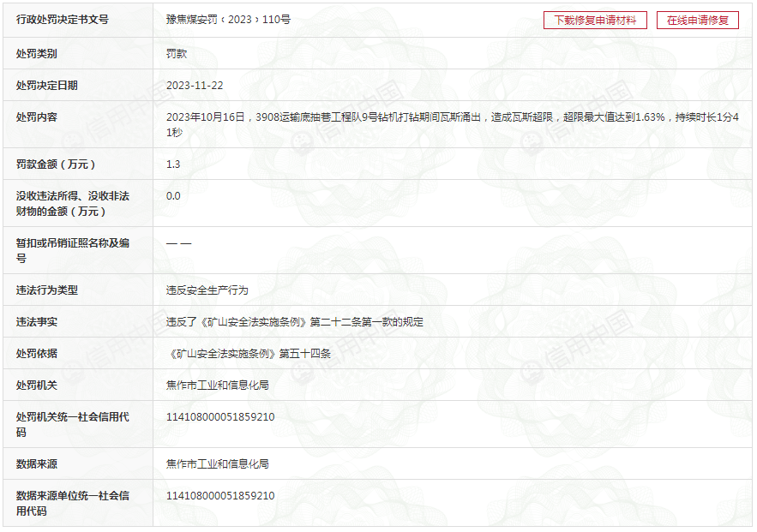Select the penalty date 2023-11-22

195,85
